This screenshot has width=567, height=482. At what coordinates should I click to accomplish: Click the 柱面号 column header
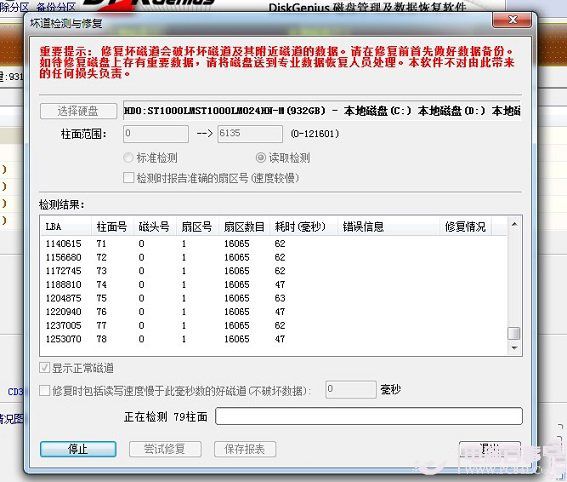coord(112,227)
